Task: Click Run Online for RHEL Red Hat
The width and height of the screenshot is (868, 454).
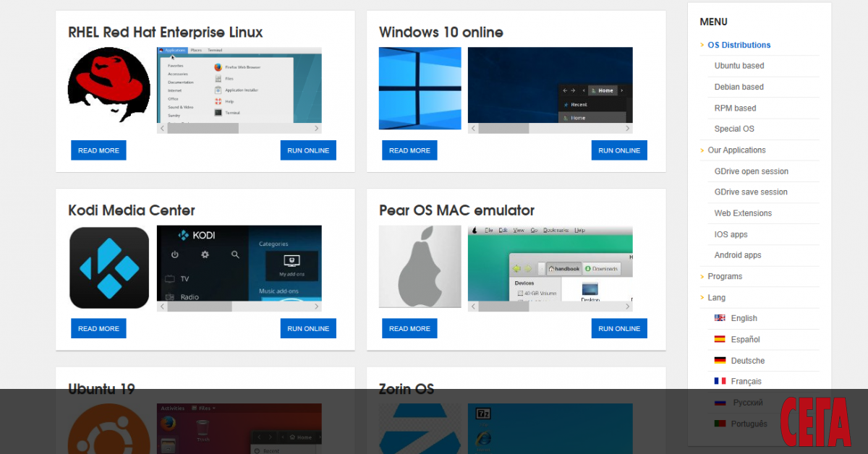Action: 308,150
